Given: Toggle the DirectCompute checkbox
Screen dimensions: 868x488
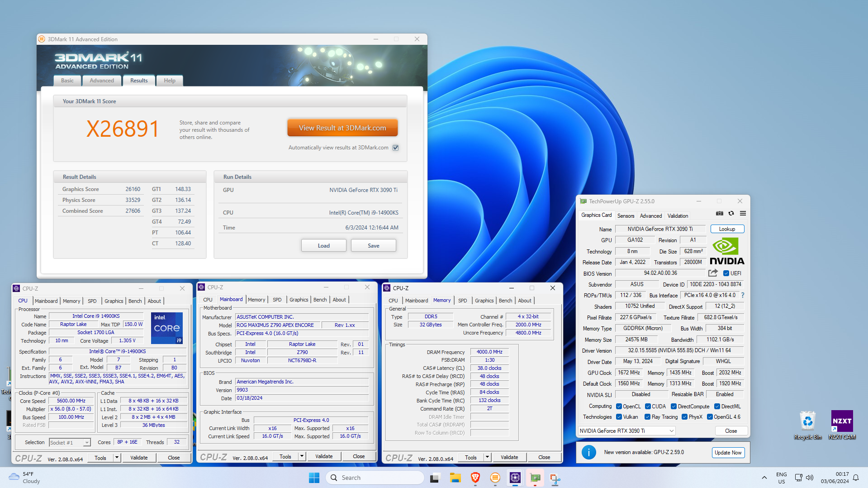Looking at the screenshot, I should [674, 407].
